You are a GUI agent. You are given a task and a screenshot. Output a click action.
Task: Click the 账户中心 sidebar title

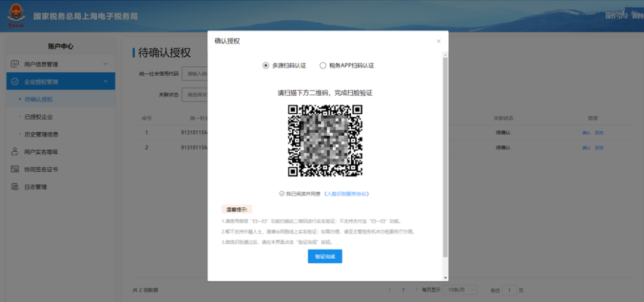[60, 46]
